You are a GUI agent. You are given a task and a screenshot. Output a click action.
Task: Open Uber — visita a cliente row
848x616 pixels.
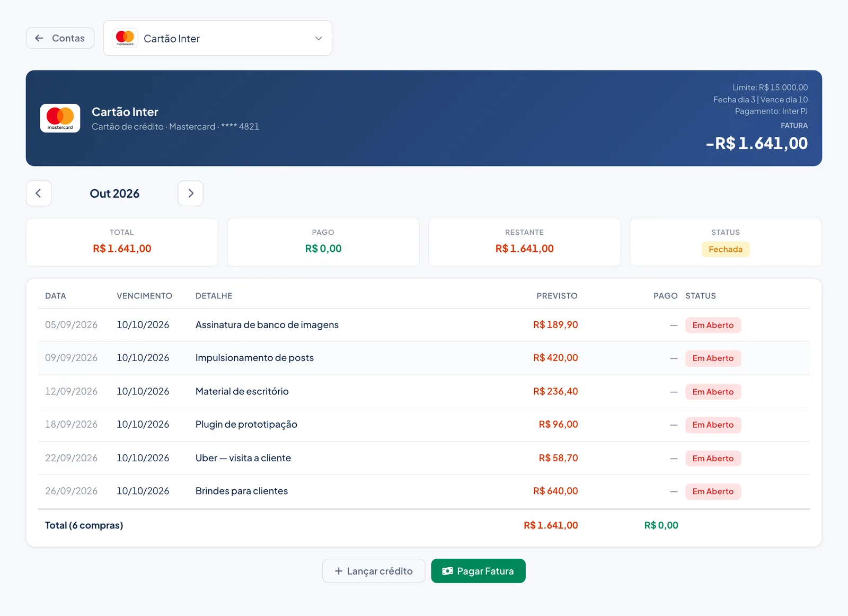(424, 458)
